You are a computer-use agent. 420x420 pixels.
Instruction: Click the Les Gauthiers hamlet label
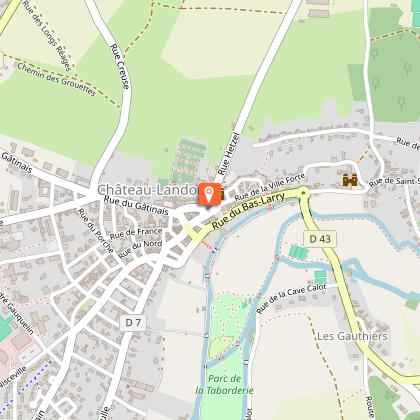[352, 336]
